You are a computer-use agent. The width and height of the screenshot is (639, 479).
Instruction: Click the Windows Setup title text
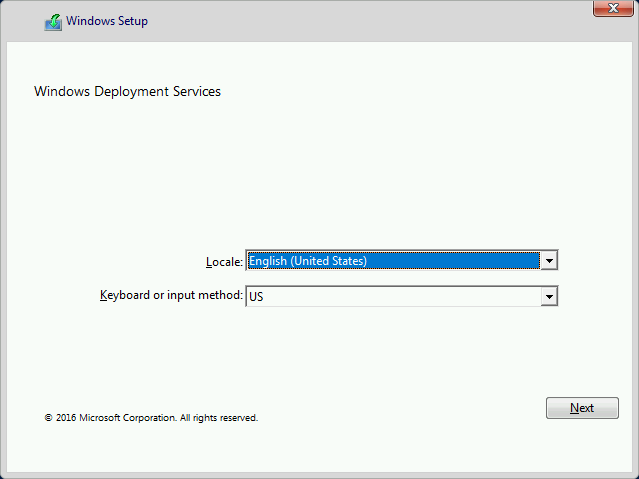click(x=107, y=21)
